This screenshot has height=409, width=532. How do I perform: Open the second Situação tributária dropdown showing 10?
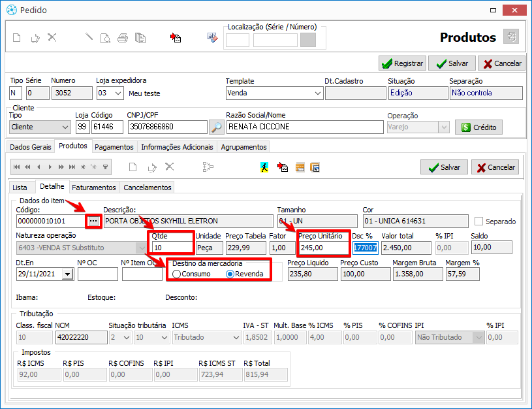click(164, 338)
